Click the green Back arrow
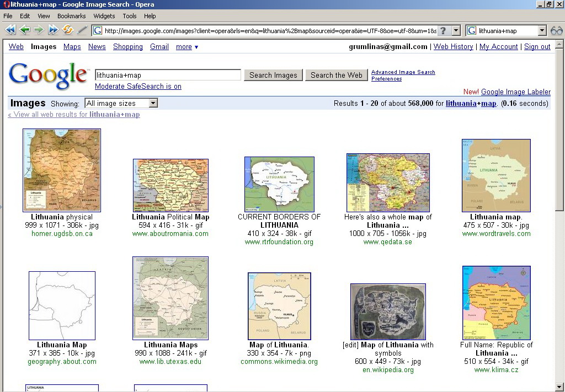 coord(24,30)
